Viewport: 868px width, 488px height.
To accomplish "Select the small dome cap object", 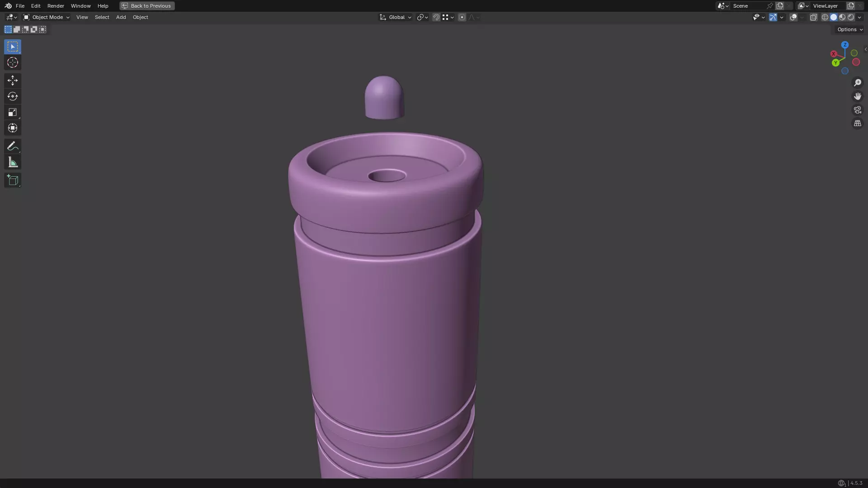I will pyautogui.click(x=384, y=98).
